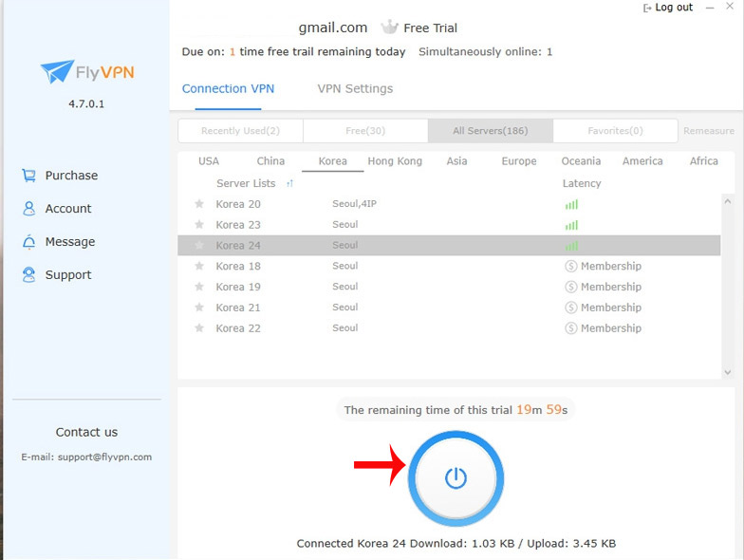Viewport: 744px width, 560px height.
Task: Click the Membership label for Korea 18
Action: click(x=611, y=266)
